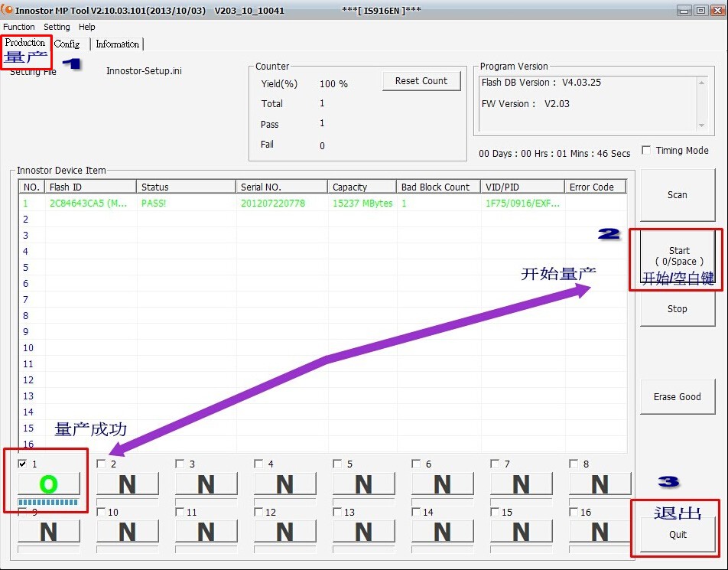This screenshot has width=728, height=570.
Task: Switch to the Production tab
Action: click(x=25, y=43)
